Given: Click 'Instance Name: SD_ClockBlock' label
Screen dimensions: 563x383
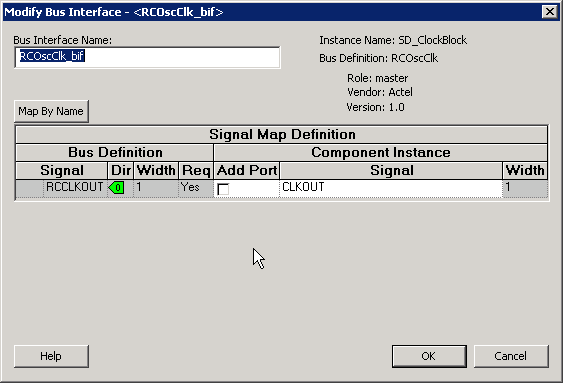Looking at the screenshot, I should [393, 40].
